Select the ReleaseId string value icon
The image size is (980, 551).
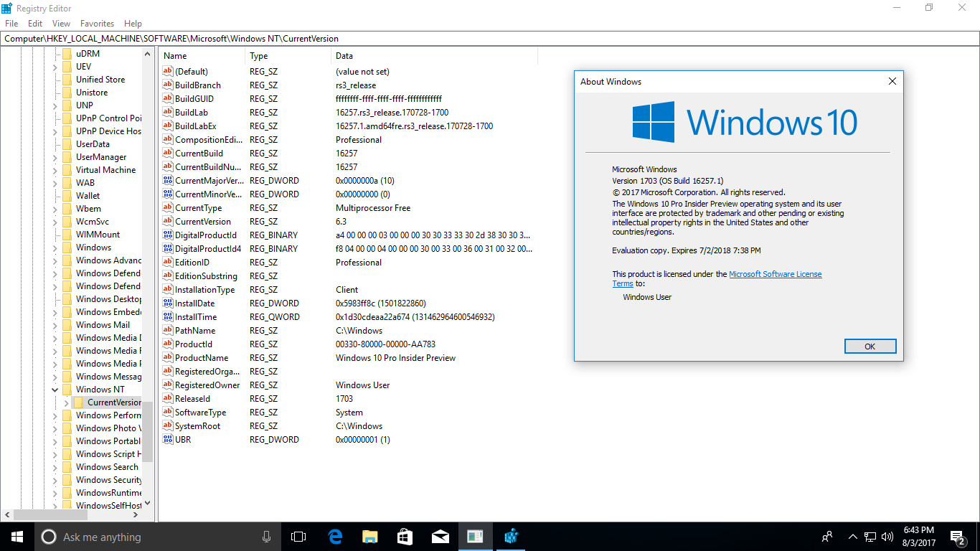[168, 398]
